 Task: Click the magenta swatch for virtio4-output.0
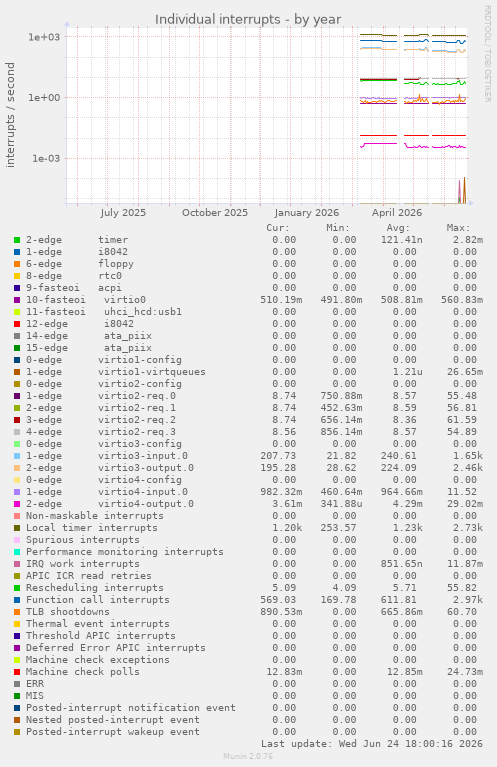(x=17, y=504)
